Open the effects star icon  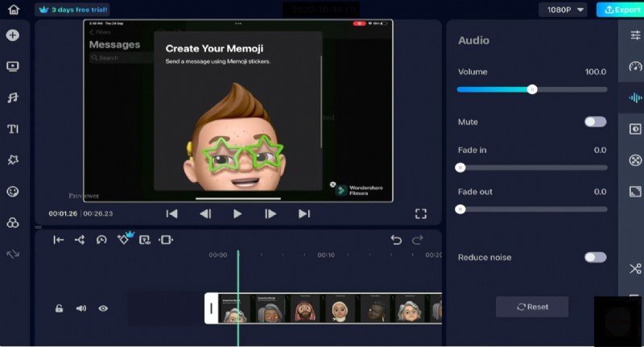(x=13, y=160)
